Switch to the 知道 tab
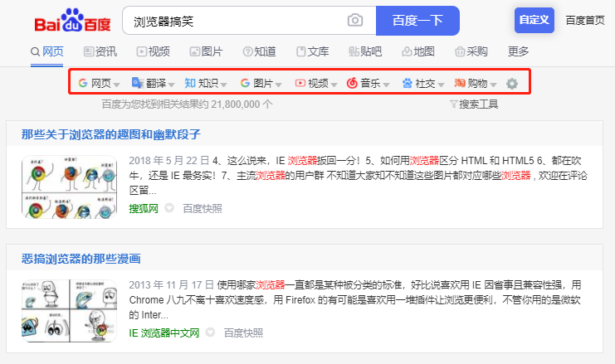 click(x=259, y=51)
